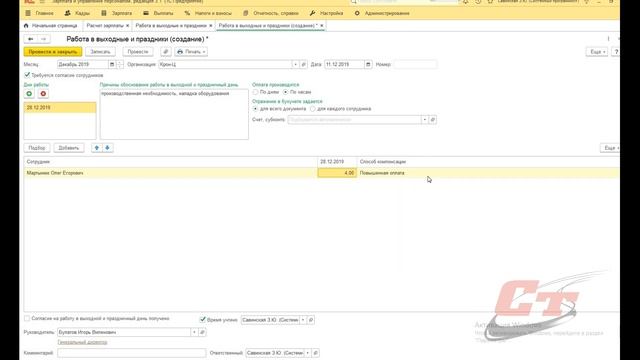Open calendar picker for Дата field
The height and width of the screenshot is (360, 640).
368,64
